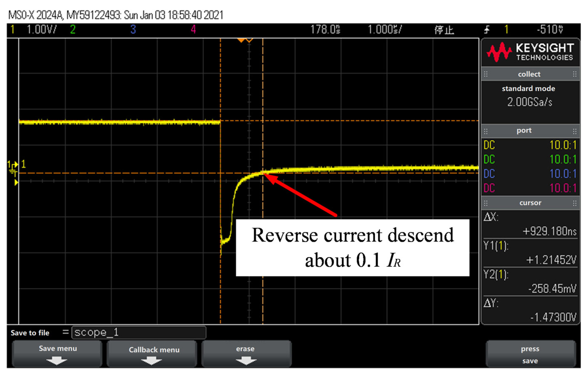Click grip dots left of collect header
The image size is (588, 378).
(486, 74)
